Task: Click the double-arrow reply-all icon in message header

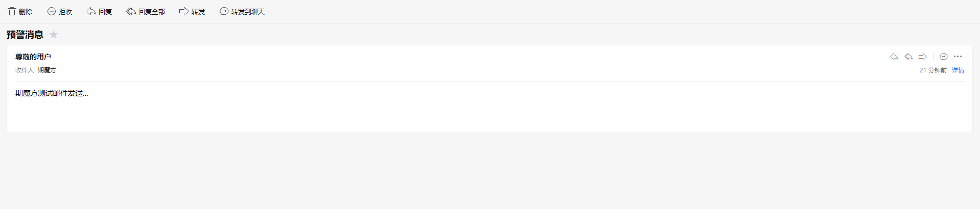Action: click(x=909, y=57)
